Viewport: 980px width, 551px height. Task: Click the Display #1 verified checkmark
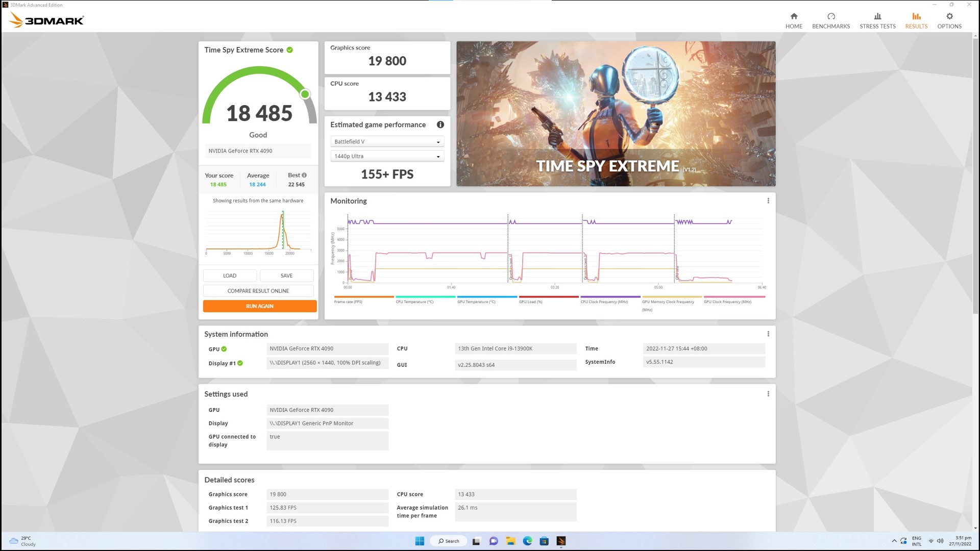tap(240, 363)
